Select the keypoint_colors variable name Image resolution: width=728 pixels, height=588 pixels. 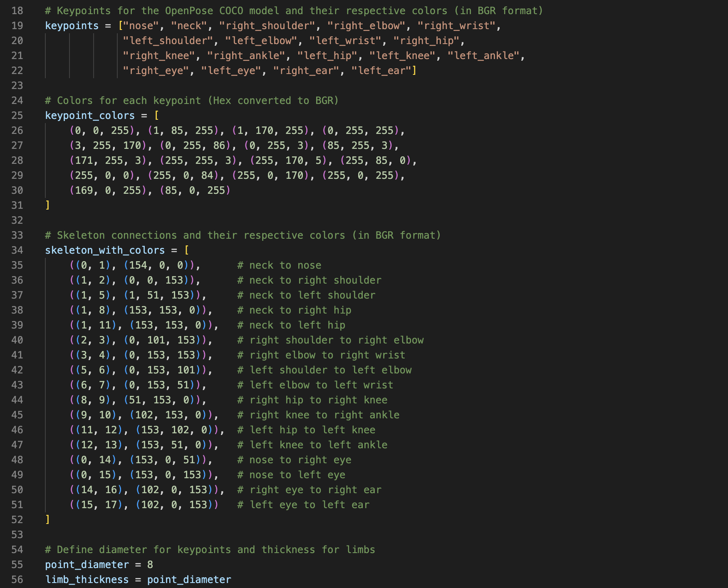pos(90,116)
